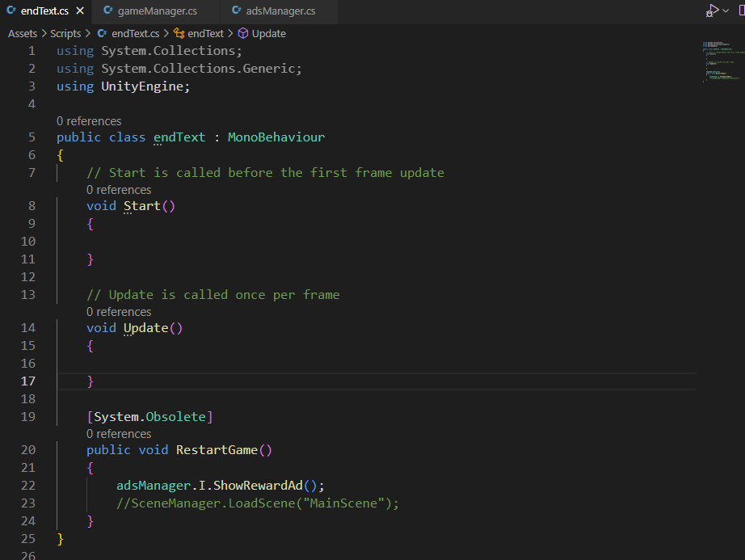
Task: Click the System.Obsolete attribute
Action: tap(149, 417)
